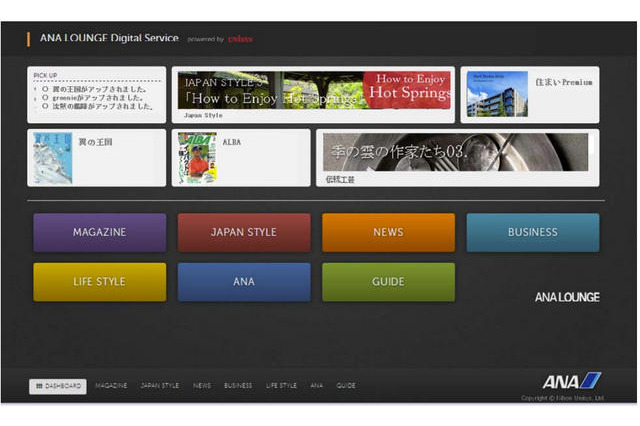Click the dark blue ANA tile

coord(243,282)
